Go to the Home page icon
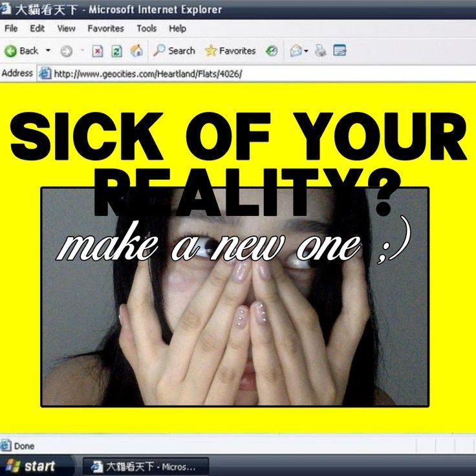 [x=136, y=50]
